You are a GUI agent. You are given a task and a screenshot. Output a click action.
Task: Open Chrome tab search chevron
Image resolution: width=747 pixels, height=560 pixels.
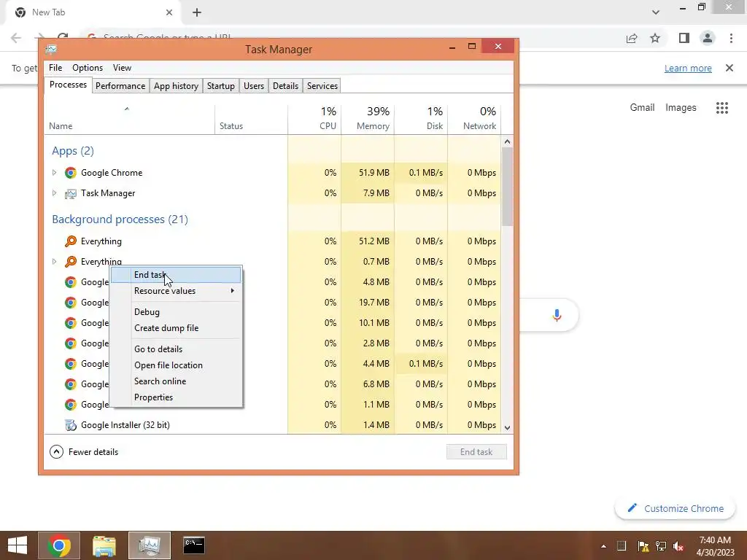click(656, 12)
